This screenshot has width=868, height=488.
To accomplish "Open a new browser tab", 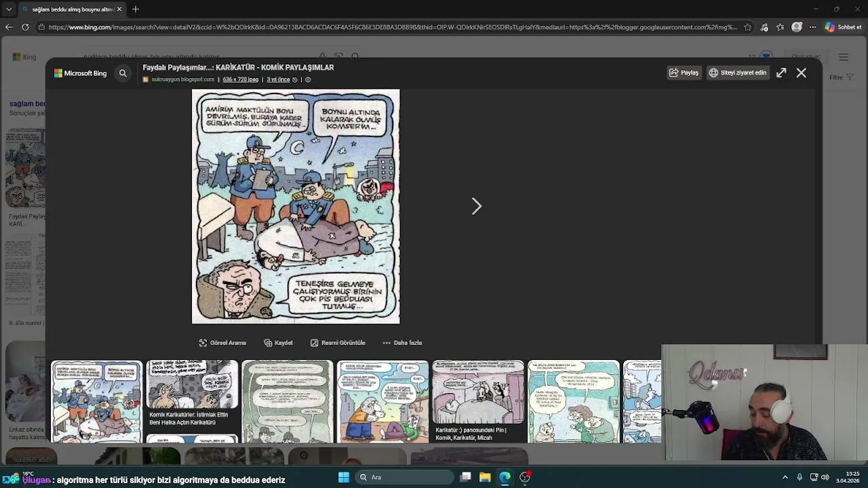I will coord(136,9).
